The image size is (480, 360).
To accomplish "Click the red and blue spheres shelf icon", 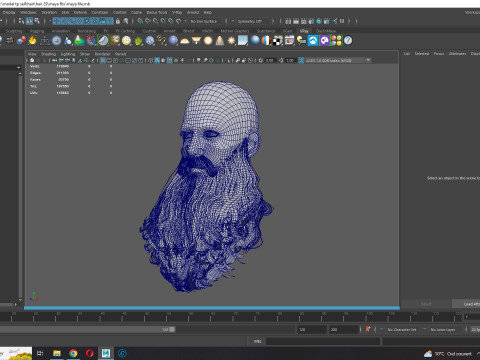I will (x=21, y=41).
